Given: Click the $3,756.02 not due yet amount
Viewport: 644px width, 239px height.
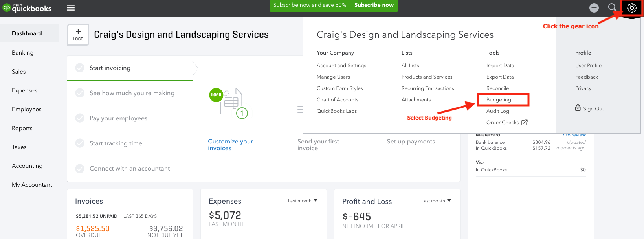Looking at the screenshot, I should pyautogui.click(x=166, y=228).
